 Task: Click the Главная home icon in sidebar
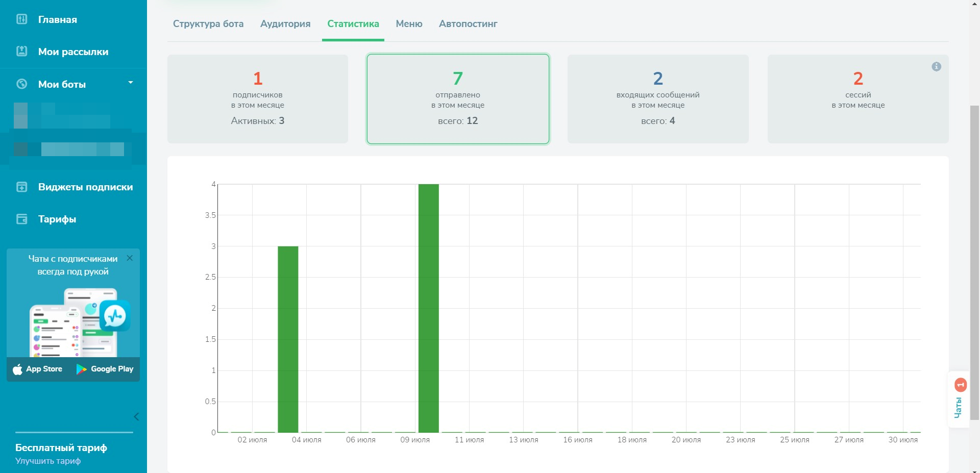coord(21,19)
